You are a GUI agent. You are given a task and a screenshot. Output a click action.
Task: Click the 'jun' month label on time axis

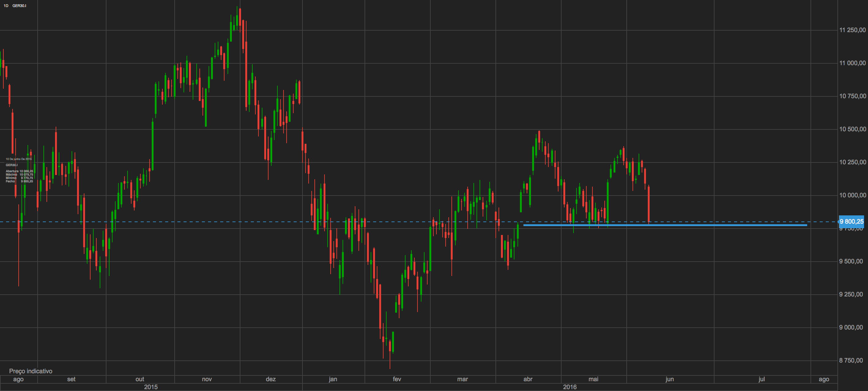(x=669, y=379)
